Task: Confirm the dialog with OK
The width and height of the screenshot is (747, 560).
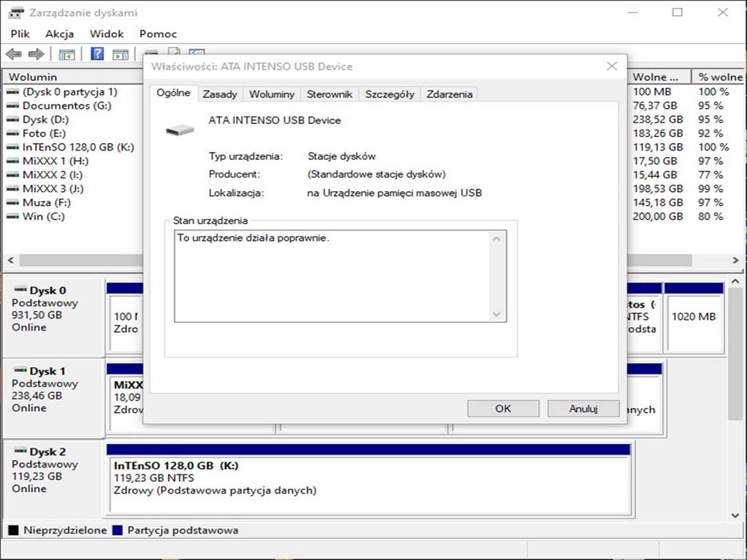Action: [503, 409]
